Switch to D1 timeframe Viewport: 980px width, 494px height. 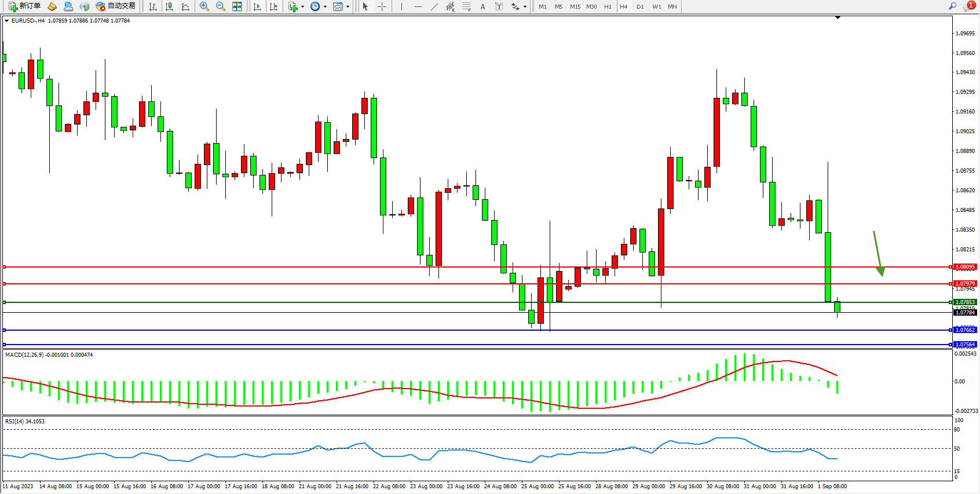click(x=640, y=6)
